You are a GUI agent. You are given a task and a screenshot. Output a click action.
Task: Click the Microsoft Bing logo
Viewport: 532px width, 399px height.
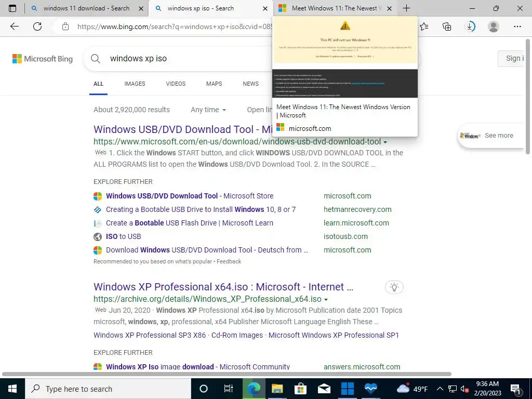[43, 59]
